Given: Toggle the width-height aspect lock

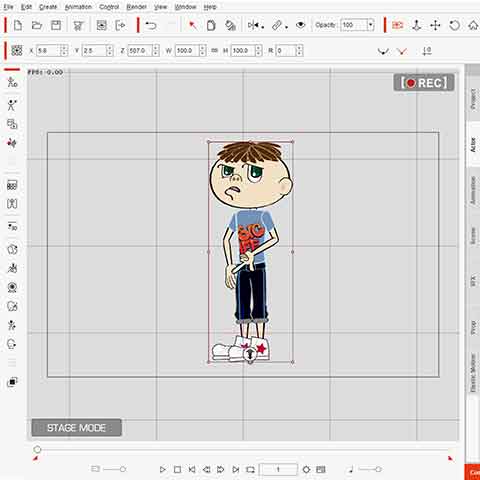Looking at the screenshot, I should [215, 51].
